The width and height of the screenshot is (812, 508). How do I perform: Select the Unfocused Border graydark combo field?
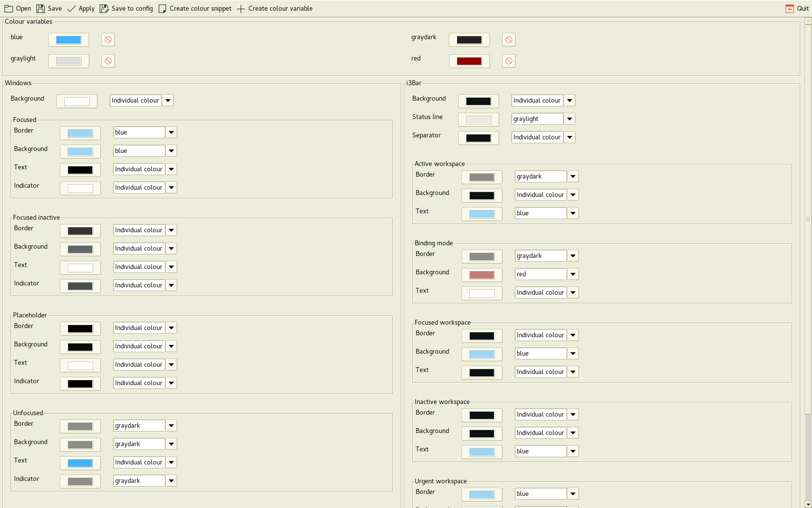tap(139, 426)
